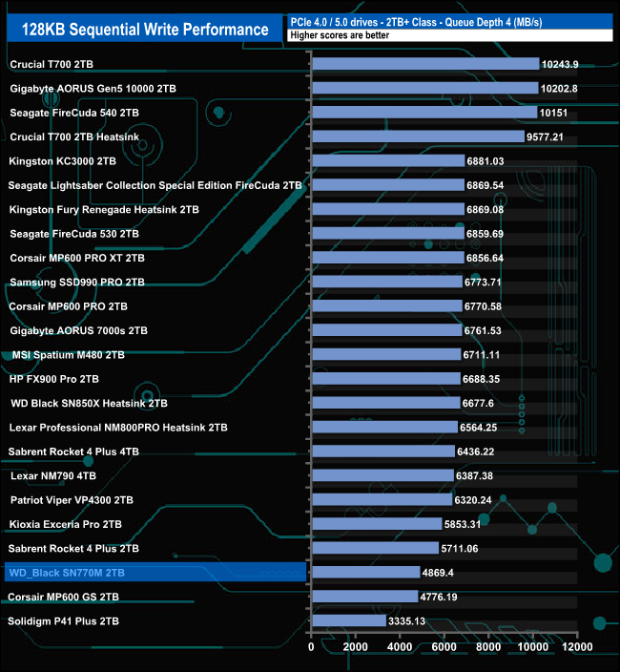Image resolution: width=620 pixels, height=672 pixels.
Task: Select the Seagate FireCuda 530 2TB label
Action: (x=74, y=234)
